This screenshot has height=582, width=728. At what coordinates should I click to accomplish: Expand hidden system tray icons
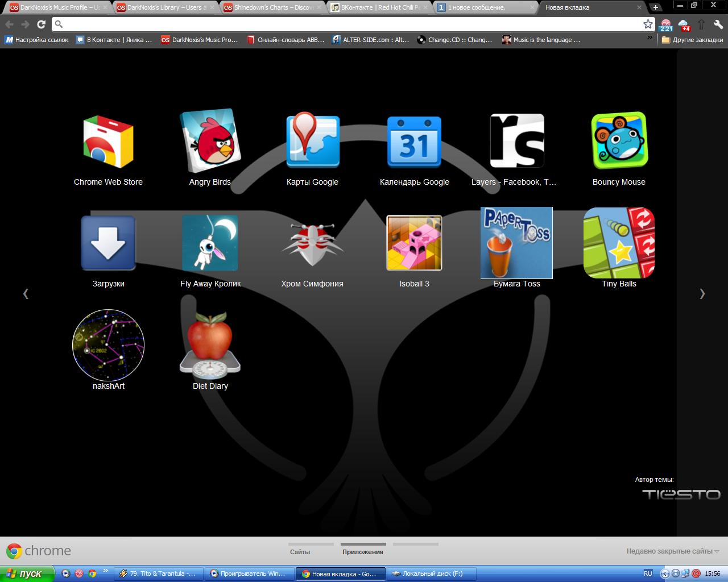[x=664, y=573]
